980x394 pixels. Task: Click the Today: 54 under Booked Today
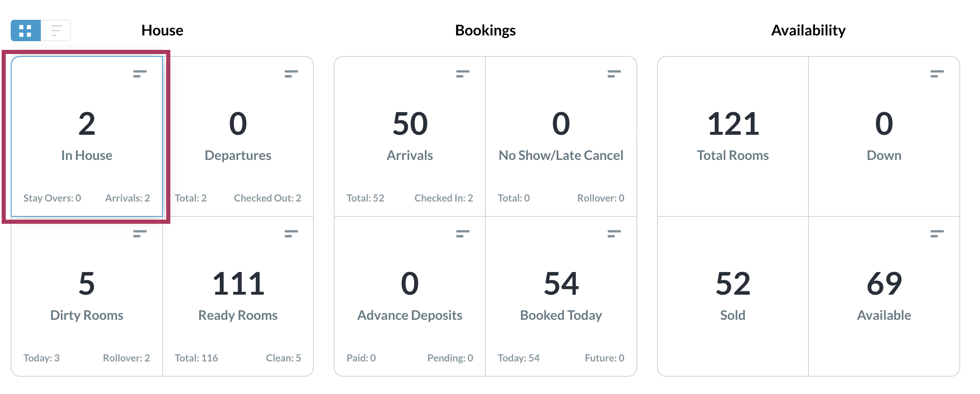[518, 358]
